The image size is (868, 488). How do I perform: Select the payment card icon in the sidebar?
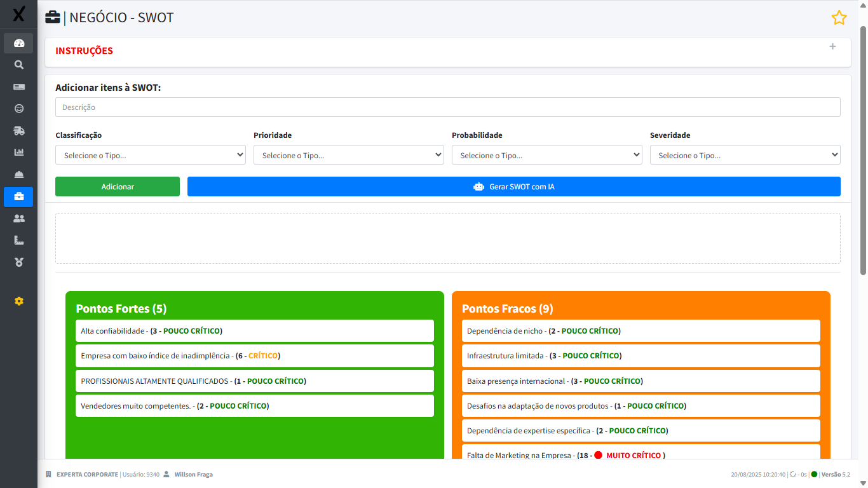(18, 86)
